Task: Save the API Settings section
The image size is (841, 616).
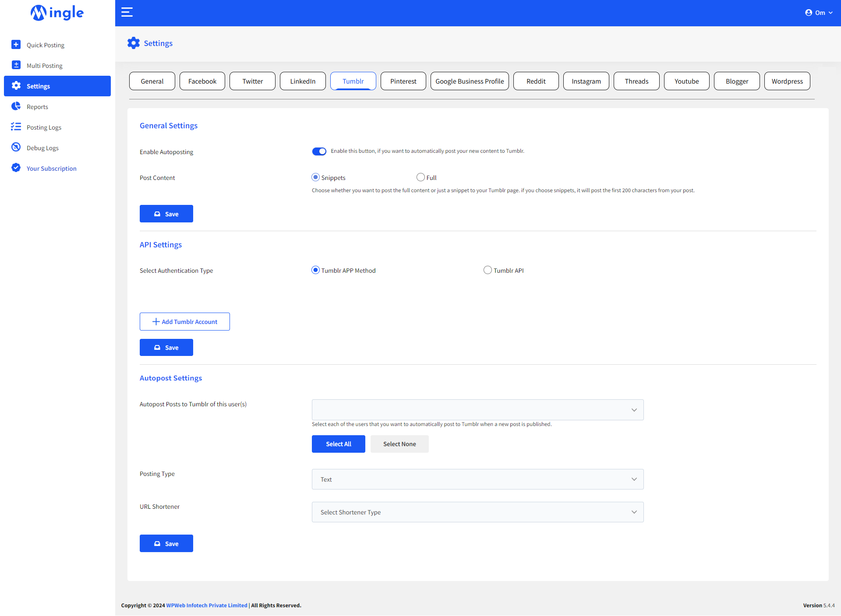Action: tap(166, 347)
